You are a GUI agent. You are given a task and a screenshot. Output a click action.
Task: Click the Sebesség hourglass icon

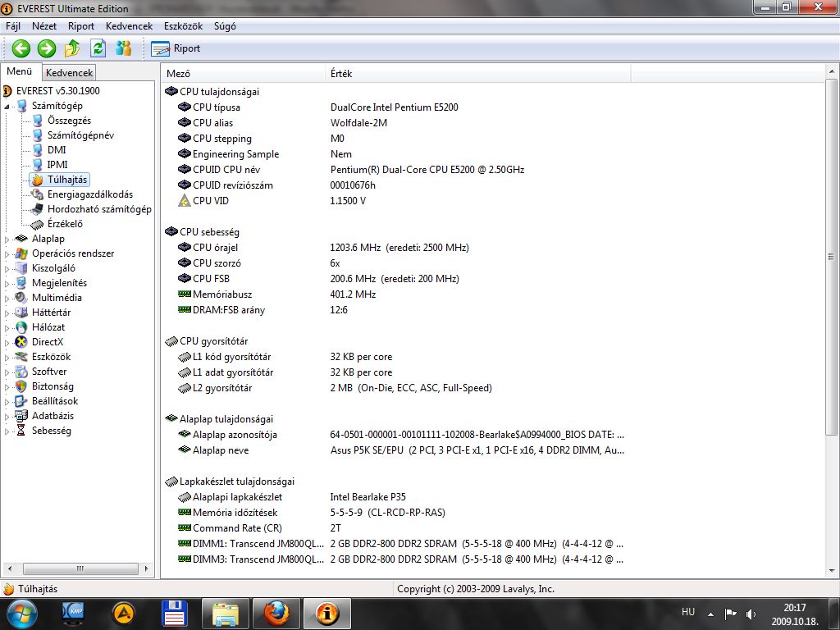click(x=21, y=430)
